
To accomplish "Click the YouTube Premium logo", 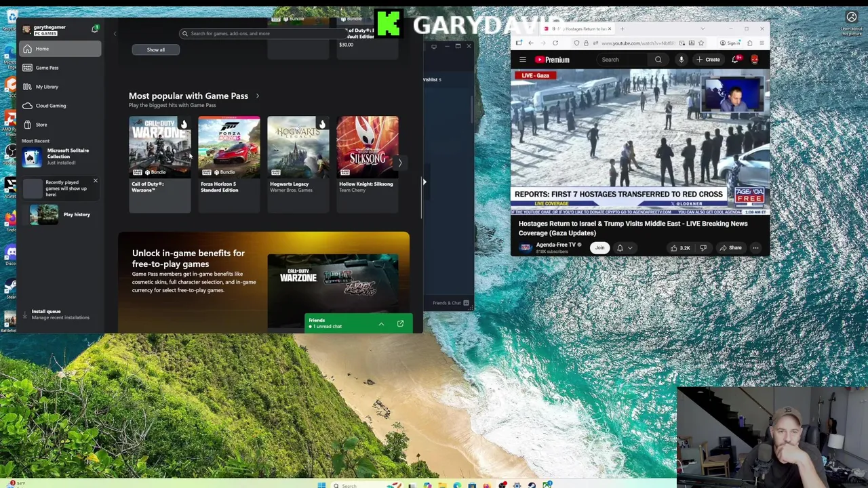I will 552,60.
